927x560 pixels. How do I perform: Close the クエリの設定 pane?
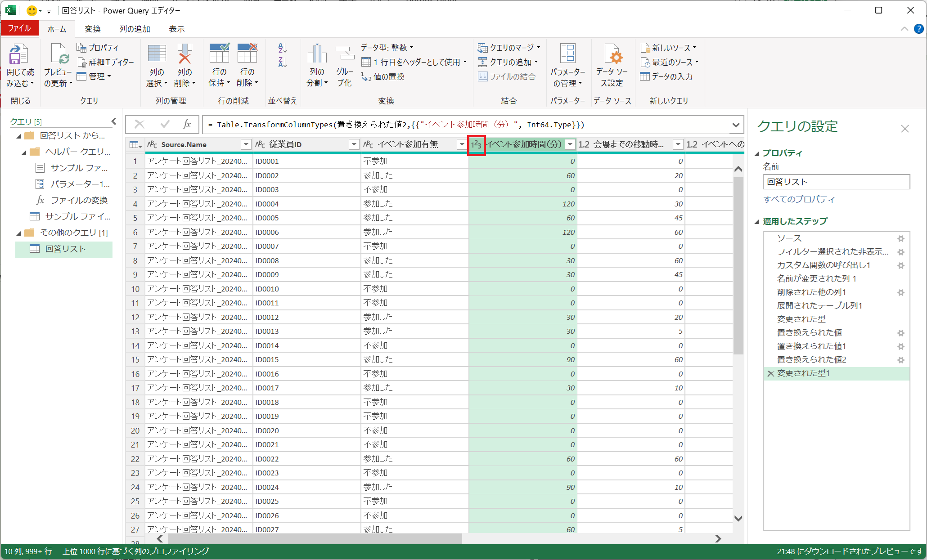(x=905, y=129)
